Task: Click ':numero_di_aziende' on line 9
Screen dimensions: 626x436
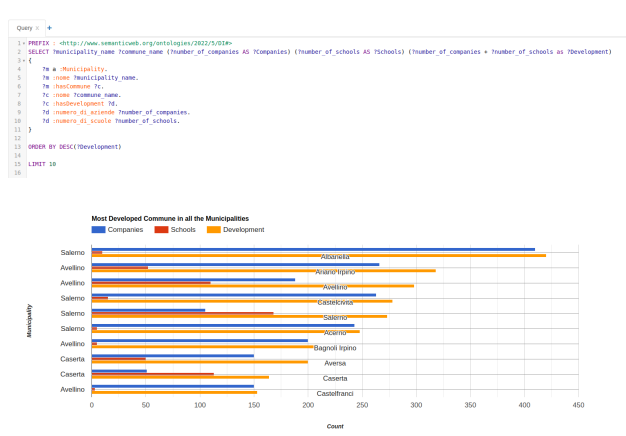Action: coord(83,113)
